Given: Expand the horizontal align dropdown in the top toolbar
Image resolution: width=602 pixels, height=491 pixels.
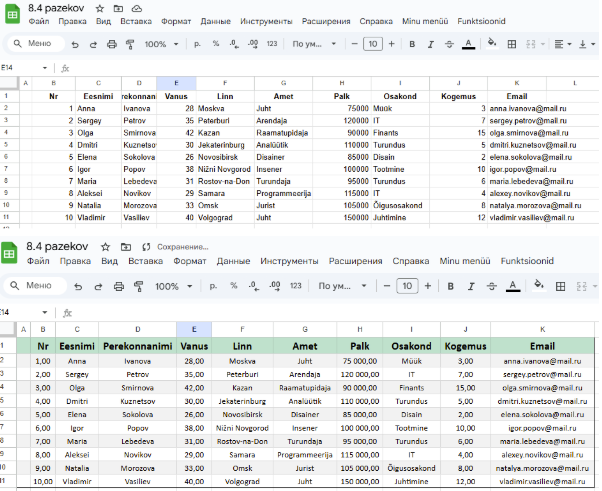Looking at the screenshot, I should (x=568, y=44).
